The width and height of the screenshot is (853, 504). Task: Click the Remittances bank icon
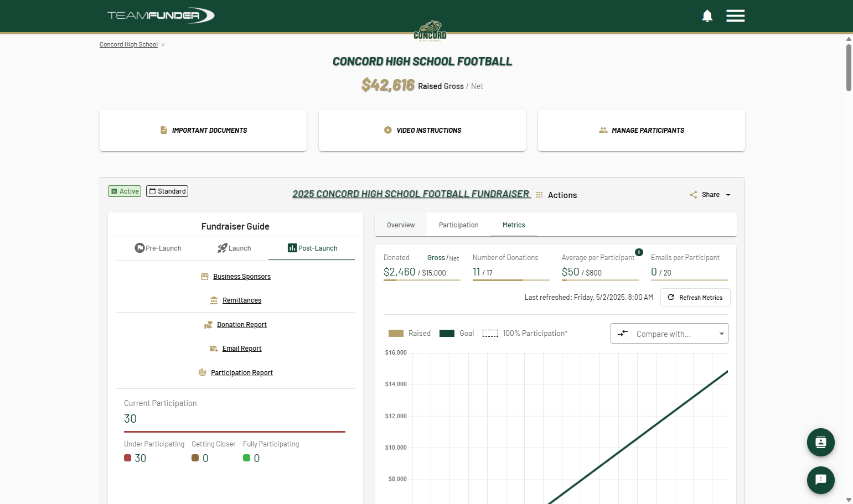[x=214, y=300]
